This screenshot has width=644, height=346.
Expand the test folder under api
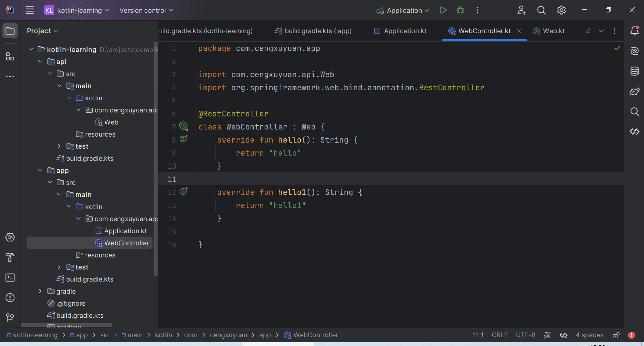pos(59,146)
